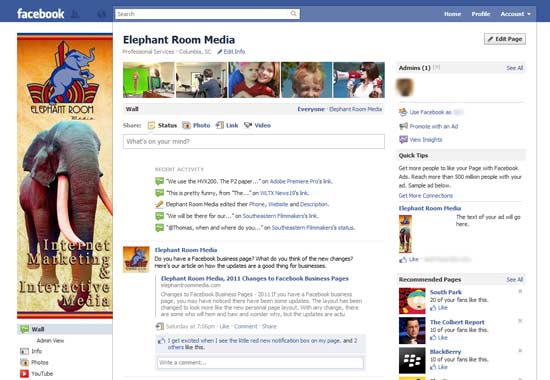The height and width of the screenshot is (380, 550).
Task: Click See All next to Recommended Pages
Action: pyautogui.click(x=515, y=280)
